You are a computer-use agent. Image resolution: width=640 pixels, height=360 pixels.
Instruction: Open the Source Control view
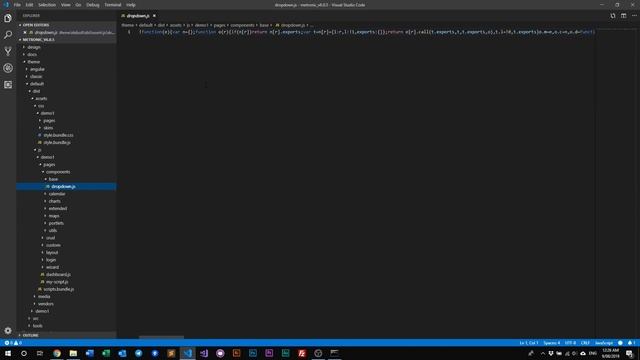pyautogui.click(x=8, y=51)
